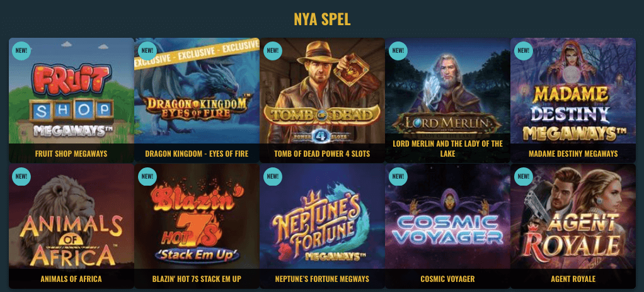The image size is (644, 292).
Task: Click the NEW! badge on Agent Royale
Action: tap(523, 176)
